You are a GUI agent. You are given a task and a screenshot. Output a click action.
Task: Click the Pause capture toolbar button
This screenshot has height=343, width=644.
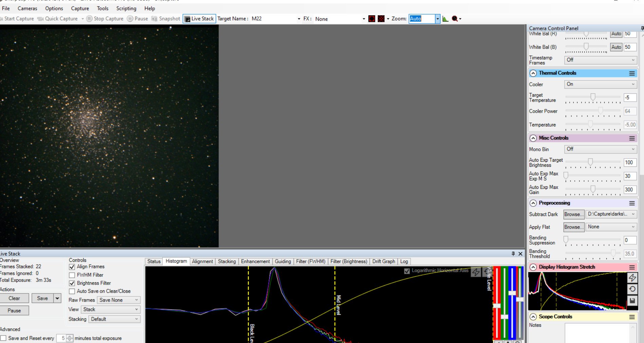[138, 19]
